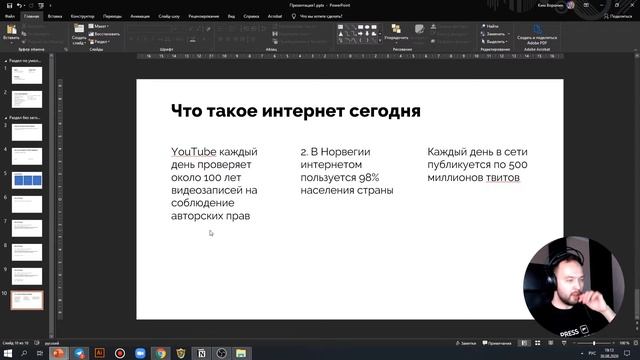Click the slide title 'Что такое интернет сегодня'

tap(296, 111)
